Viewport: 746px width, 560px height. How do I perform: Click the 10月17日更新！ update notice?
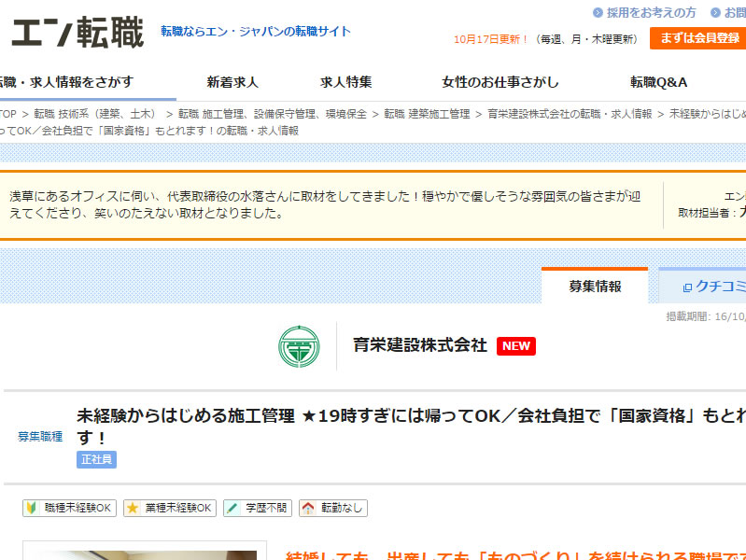pos(490,39)
